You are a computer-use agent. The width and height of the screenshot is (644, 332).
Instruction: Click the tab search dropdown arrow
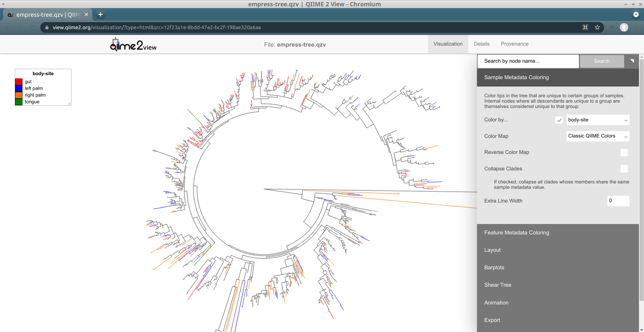636,14
